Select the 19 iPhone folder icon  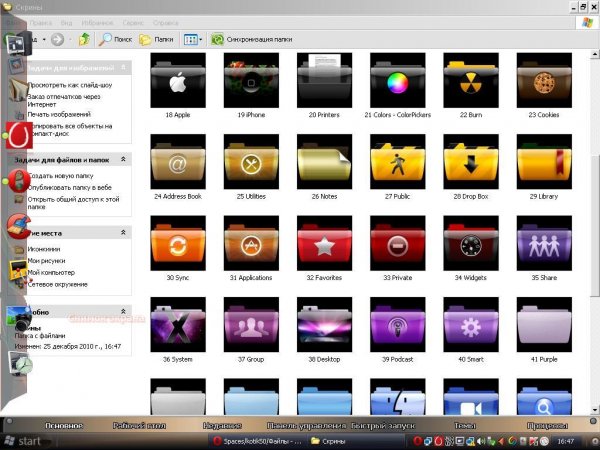pos(251,80)
